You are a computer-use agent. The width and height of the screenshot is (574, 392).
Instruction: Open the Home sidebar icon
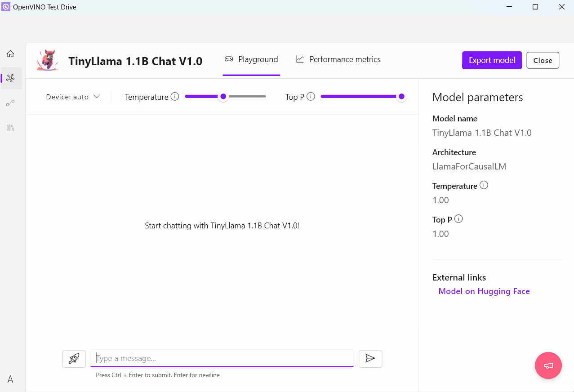[x=10, y=53]
